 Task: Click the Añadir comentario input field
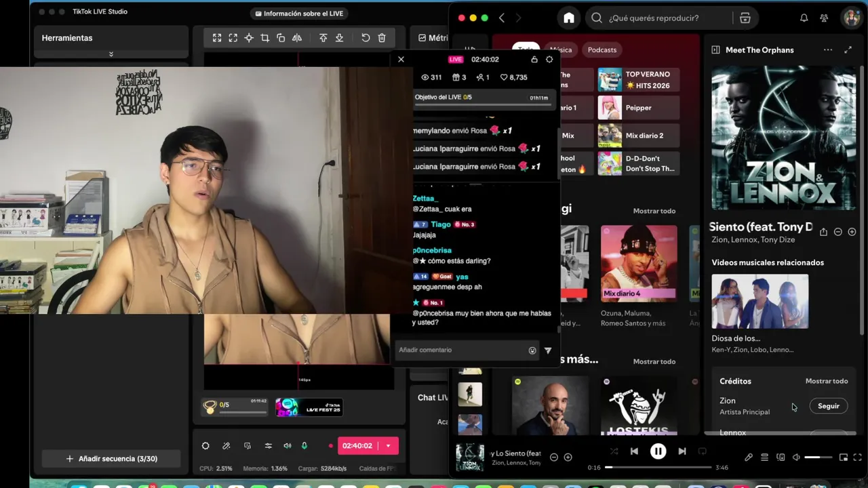point(461,350)
